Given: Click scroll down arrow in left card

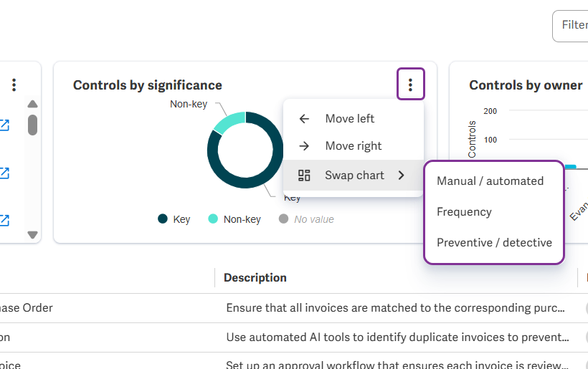Looking at the screenshot, I should click(x=32, y=235).
